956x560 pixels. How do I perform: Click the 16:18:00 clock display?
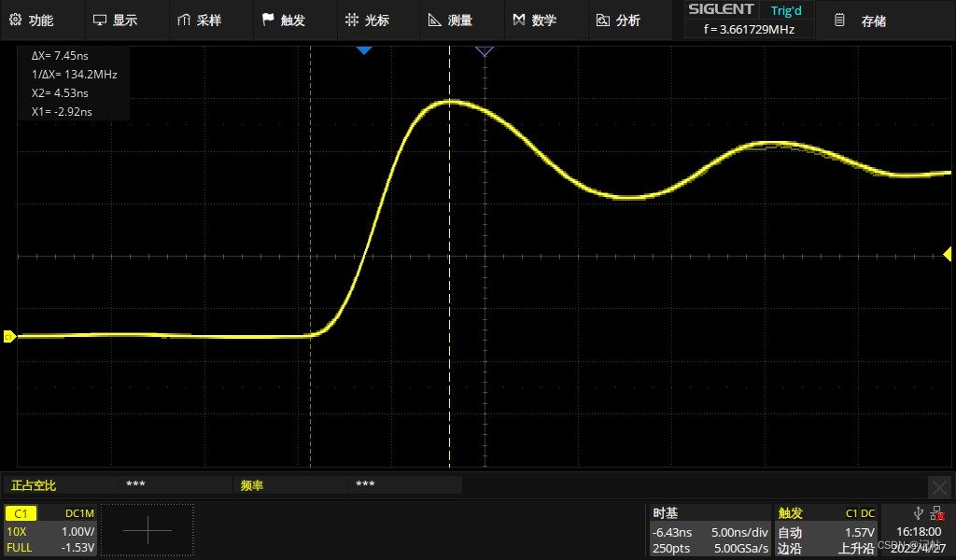pyautogui.click(x=919, y=532)
